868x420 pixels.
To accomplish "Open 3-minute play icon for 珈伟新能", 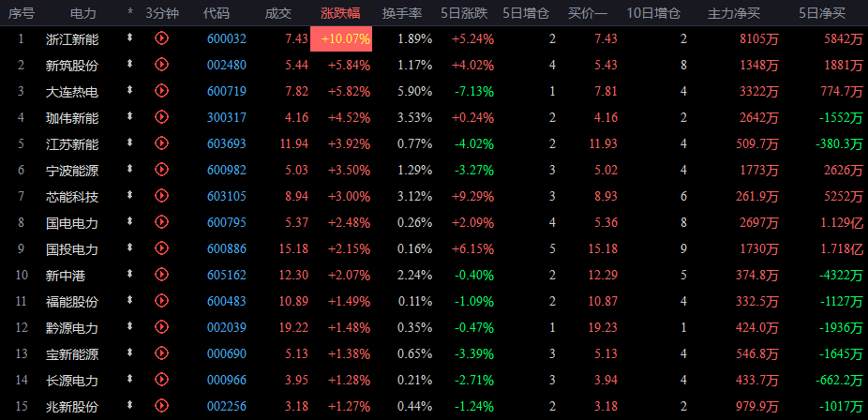I will click(161, 116).
